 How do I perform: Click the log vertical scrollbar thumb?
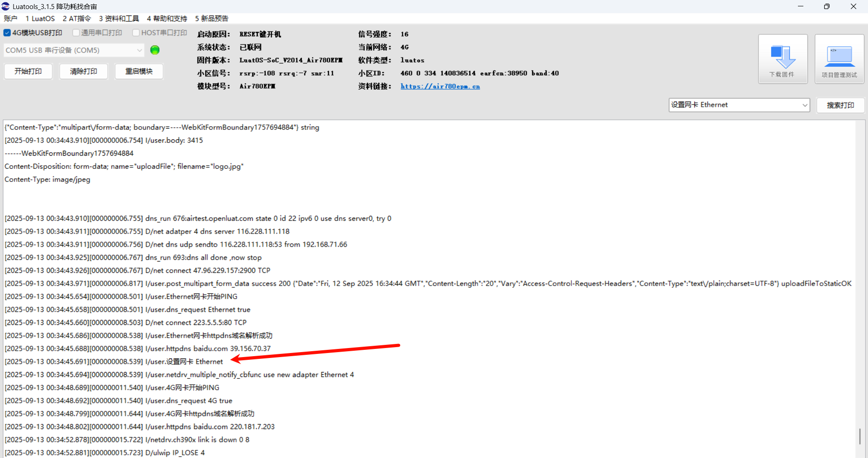coord(860,436)
